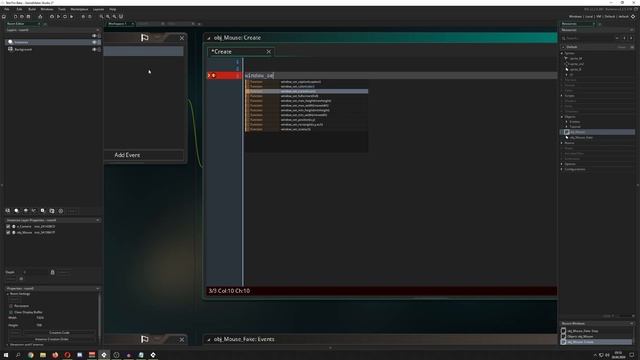This screenshot has height=360, width=640.
Task: Click the resource tree search field
Action: click(588, 38)
